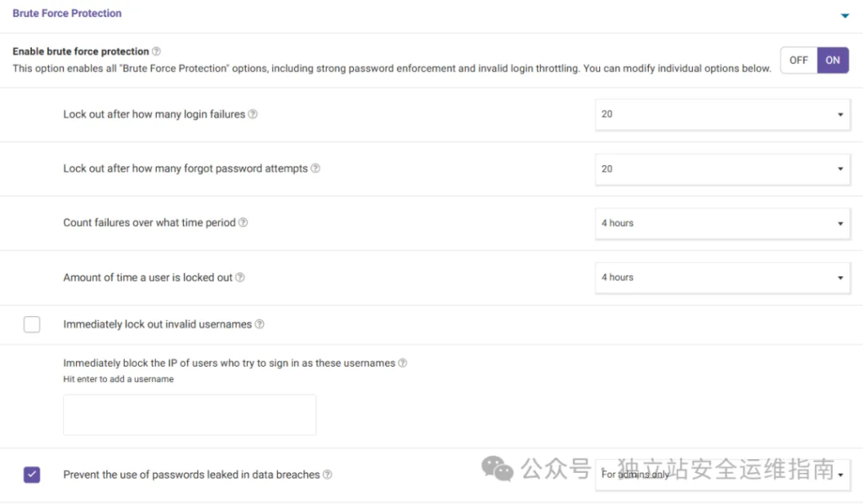Click the blocked usernames input box
This screenshot has width=863, height=504.
tap(190, 415)
